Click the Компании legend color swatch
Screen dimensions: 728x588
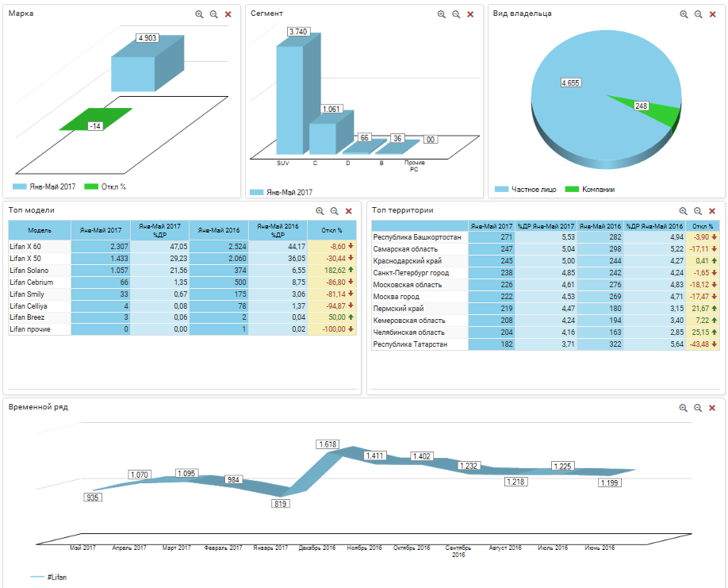(x=571, y=190)
